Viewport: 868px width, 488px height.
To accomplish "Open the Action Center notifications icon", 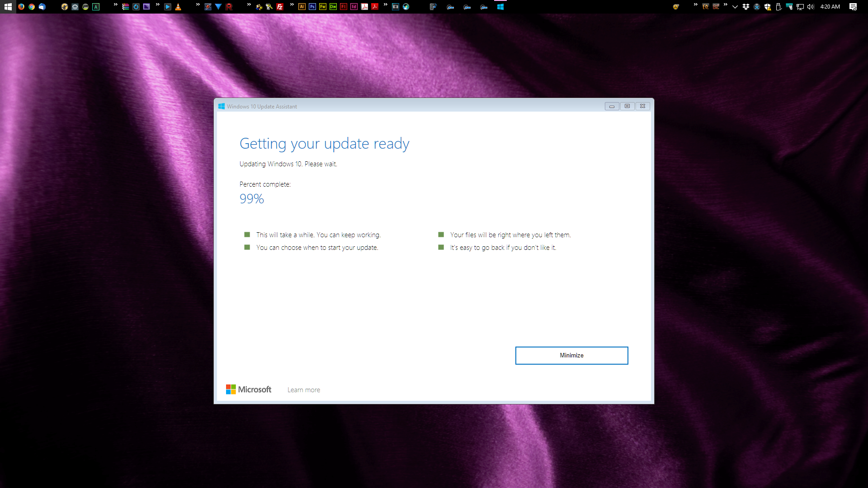I will tap(853, 7).
